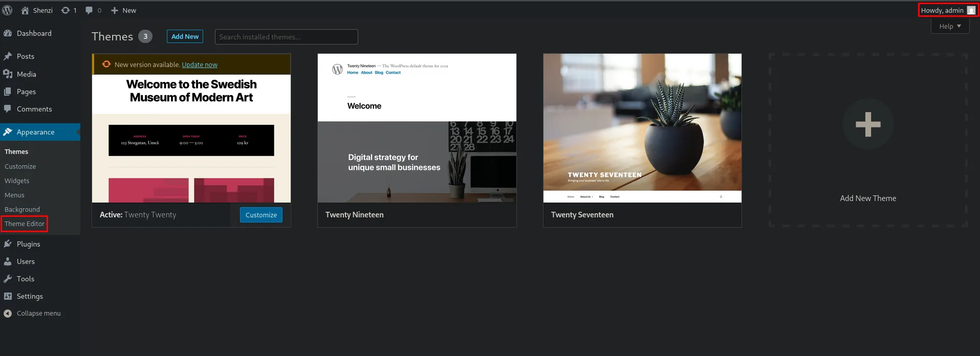
Task: Click Add New Theme label
Action: point(868,198)
